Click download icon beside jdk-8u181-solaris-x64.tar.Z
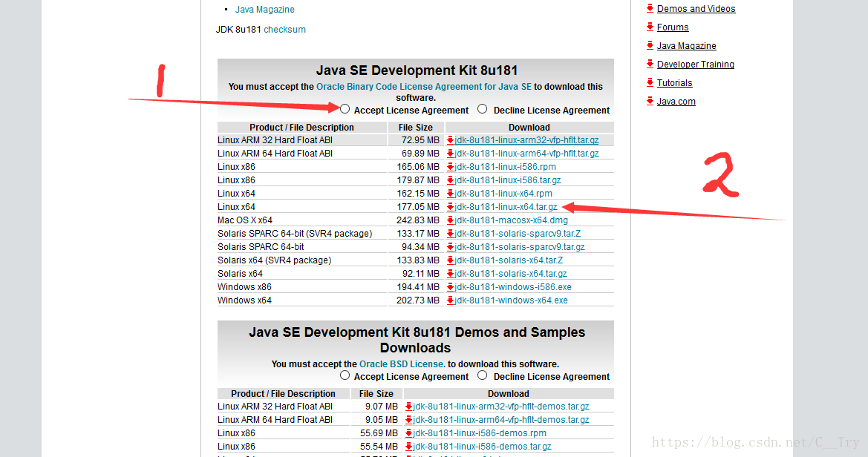The width and height of the screenshot is (868, 457). point(451,260)
